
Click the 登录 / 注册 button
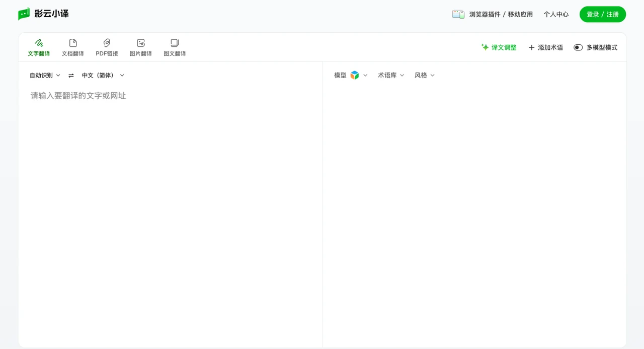[x=603, y=14]
